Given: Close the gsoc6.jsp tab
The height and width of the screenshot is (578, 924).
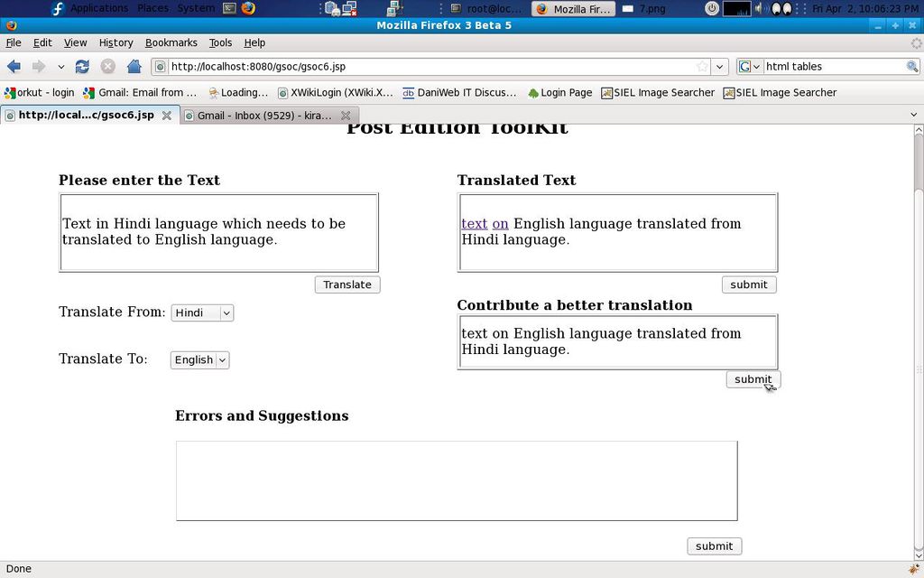Looking at the screenshot, I should (166, 116).
